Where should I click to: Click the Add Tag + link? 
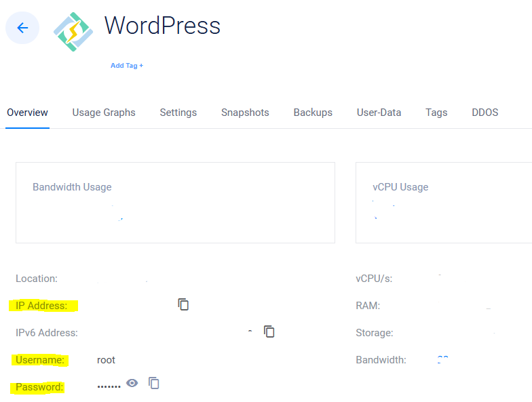pyautogui.click(x=127, y=65)
